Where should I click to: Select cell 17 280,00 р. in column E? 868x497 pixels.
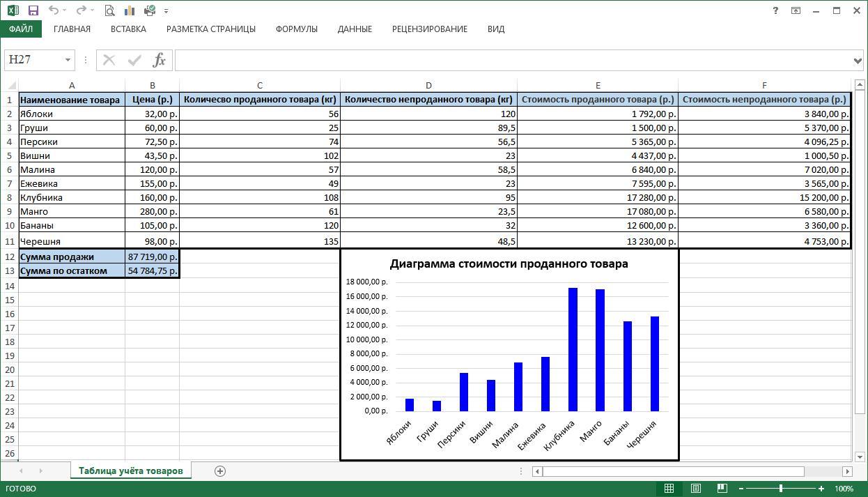pos(598,197)
